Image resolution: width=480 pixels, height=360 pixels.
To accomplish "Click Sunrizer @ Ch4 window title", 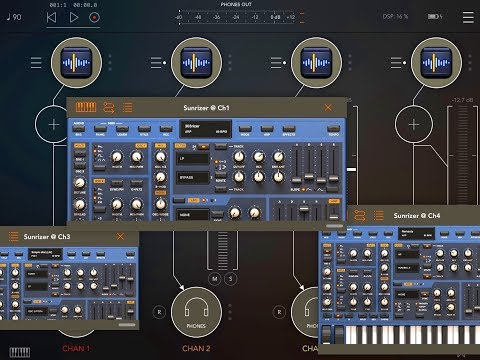I will tap(417, 216).
